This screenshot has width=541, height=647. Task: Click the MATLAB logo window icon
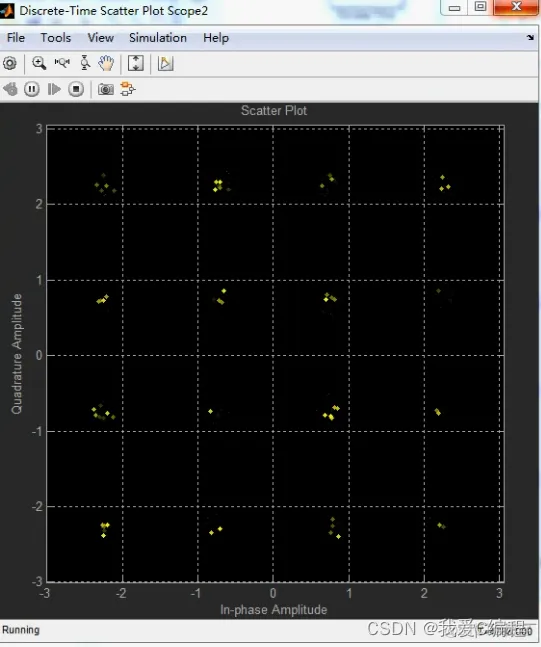(7, 11)
